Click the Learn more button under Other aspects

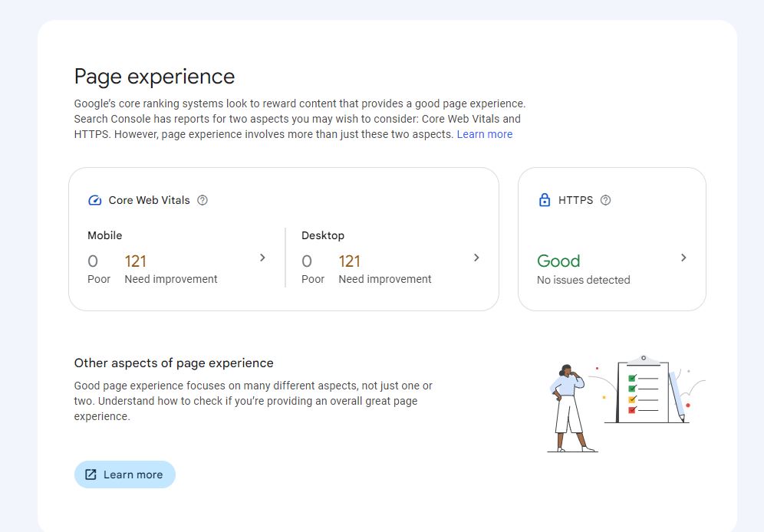point(125,475)
